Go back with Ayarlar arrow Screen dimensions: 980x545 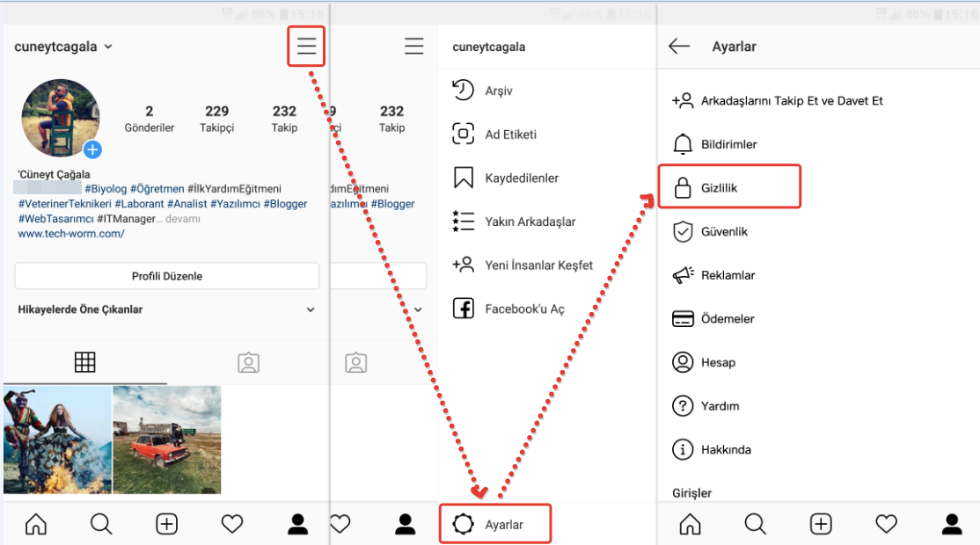tap(679, 47)
